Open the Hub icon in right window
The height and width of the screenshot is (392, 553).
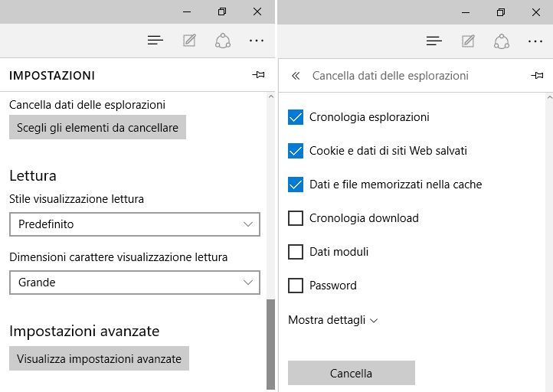click(x=434, y=41)
